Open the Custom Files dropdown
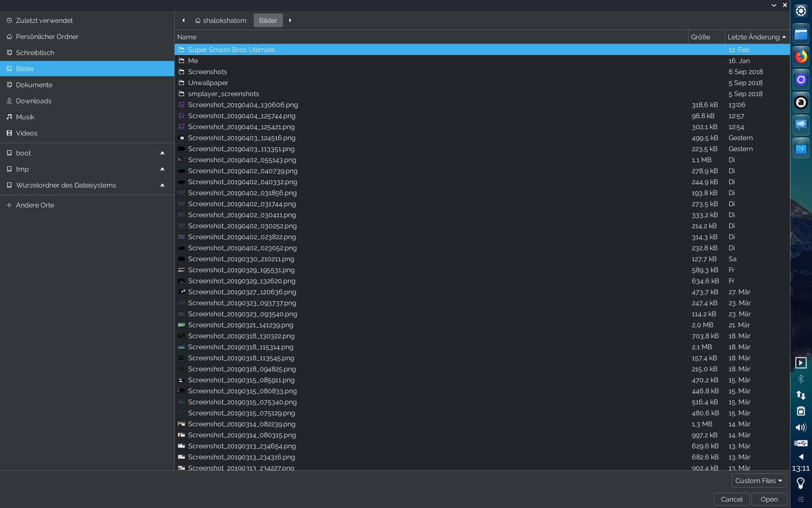 pyautogui.click(x=758, y=480)
